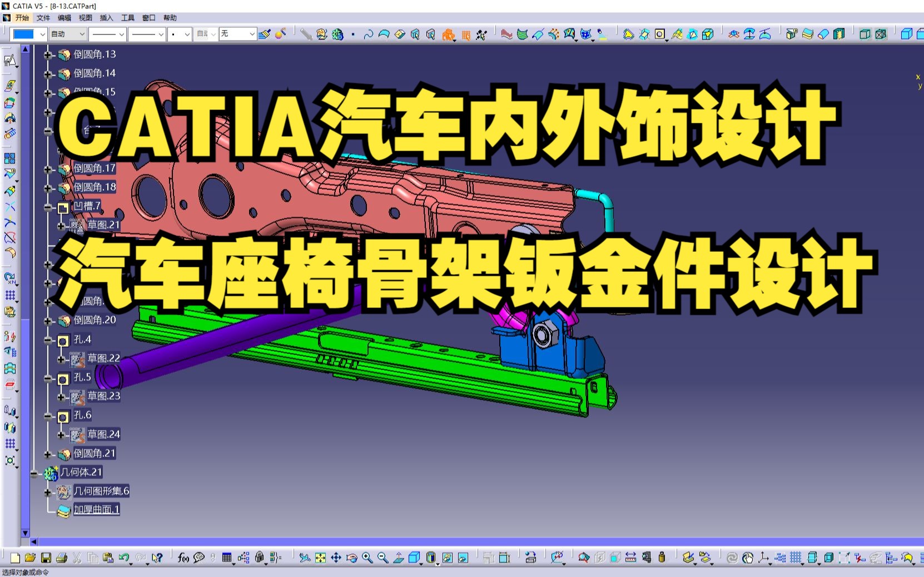Select 孔.4 in the tree
924x577 pixels.
point(82,339)
